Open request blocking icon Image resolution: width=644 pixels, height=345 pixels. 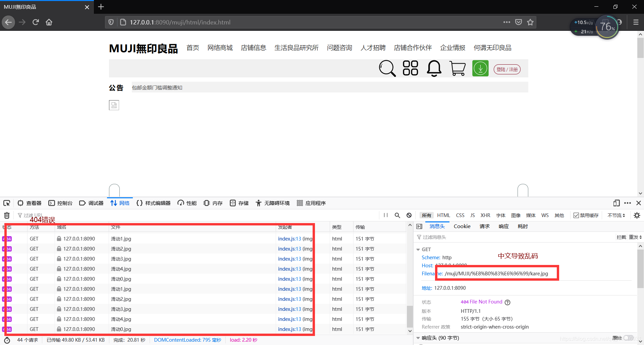coord(409,215)
